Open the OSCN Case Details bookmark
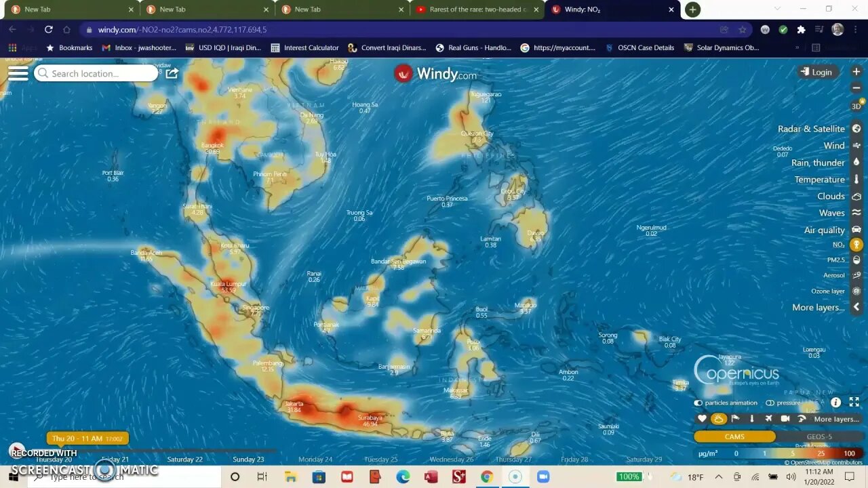 639,47
